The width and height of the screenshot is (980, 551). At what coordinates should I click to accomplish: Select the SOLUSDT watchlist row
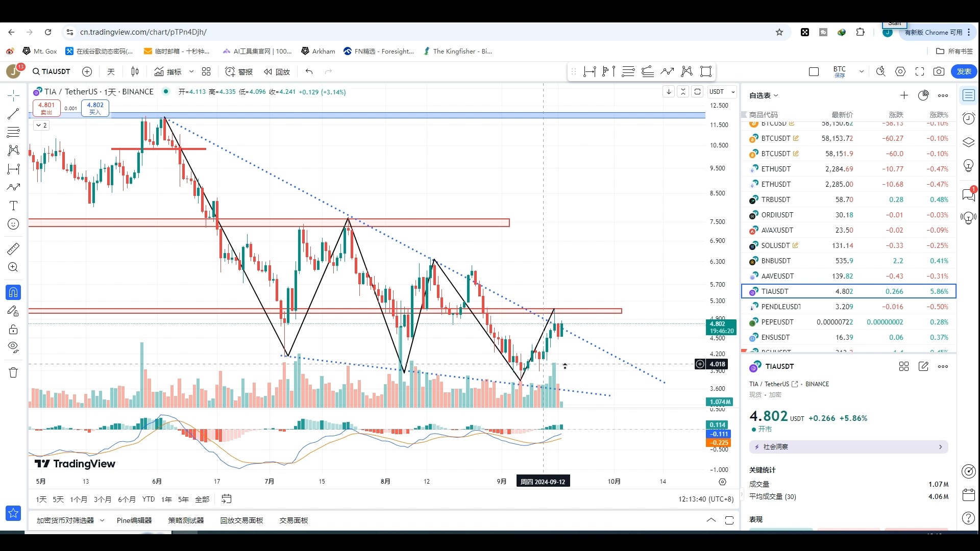point(848,245)
